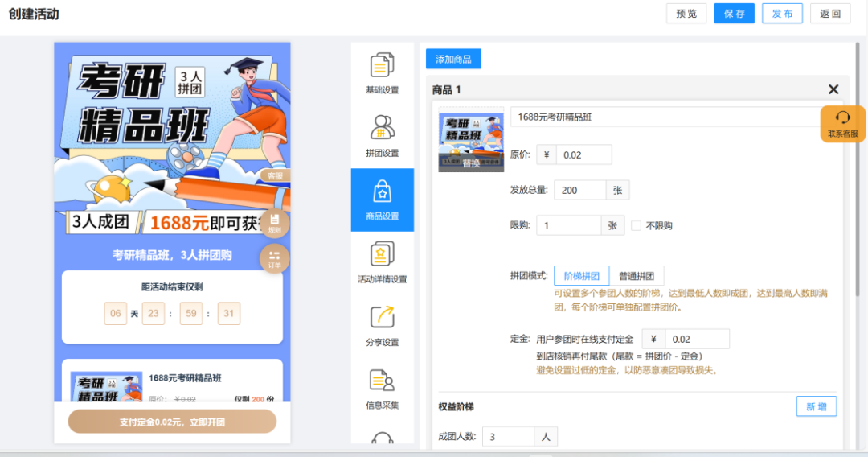Screen dimensions: 868x457
Task: Switch to 普通拼团 group mode
Action: pos(637,275)
